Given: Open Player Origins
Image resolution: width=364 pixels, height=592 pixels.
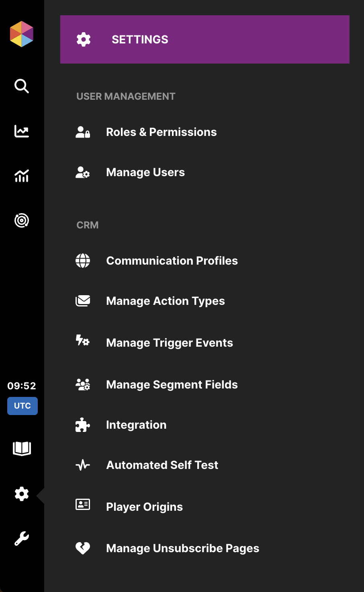Looking at the screenshot, I should 144,507.
